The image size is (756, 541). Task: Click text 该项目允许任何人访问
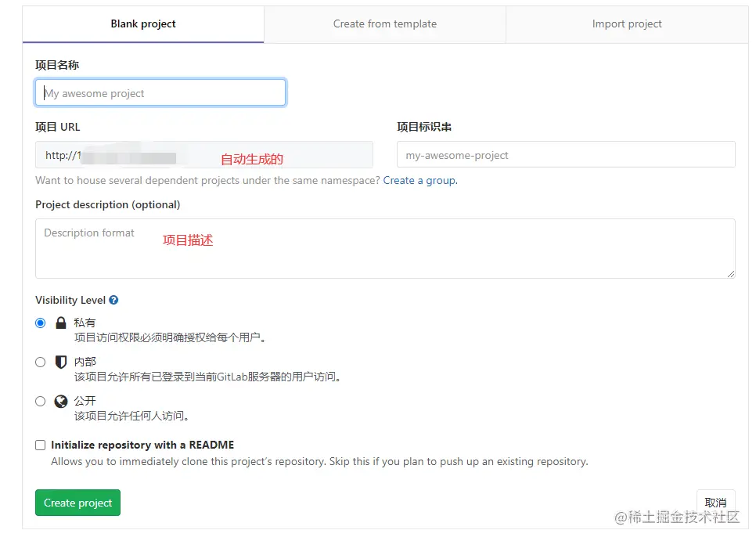(131, 416)
